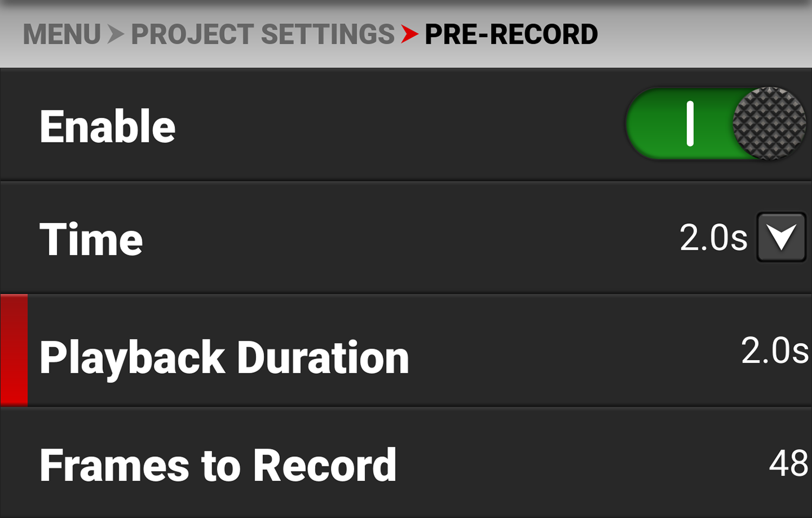The image size is (812, 518).
Task: Click the Frames to Record value 48
Action: (788, 464)
